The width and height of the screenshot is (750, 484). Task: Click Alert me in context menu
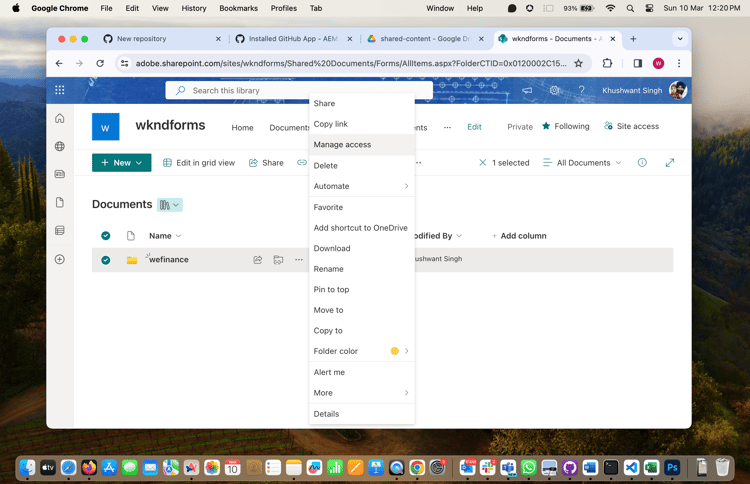[x=362, y=372]
